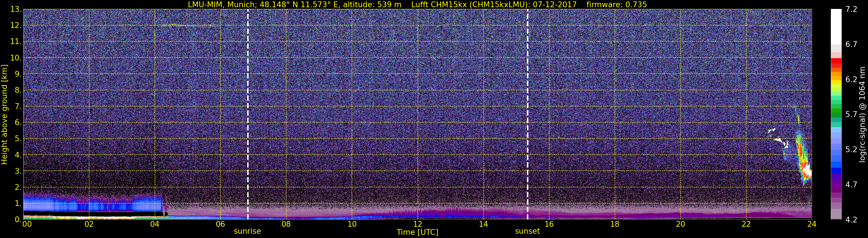Click time axis tick "12"
The height and width of the screenshot is (238, 868).
point(417,224)
